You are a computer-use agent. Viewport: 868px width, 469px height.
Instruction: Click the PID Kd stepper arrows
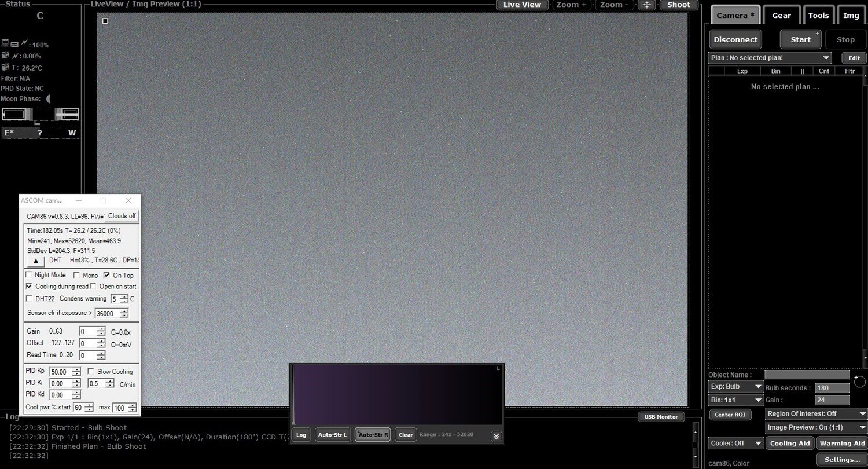pyautogui.click(x=76, y=395)
